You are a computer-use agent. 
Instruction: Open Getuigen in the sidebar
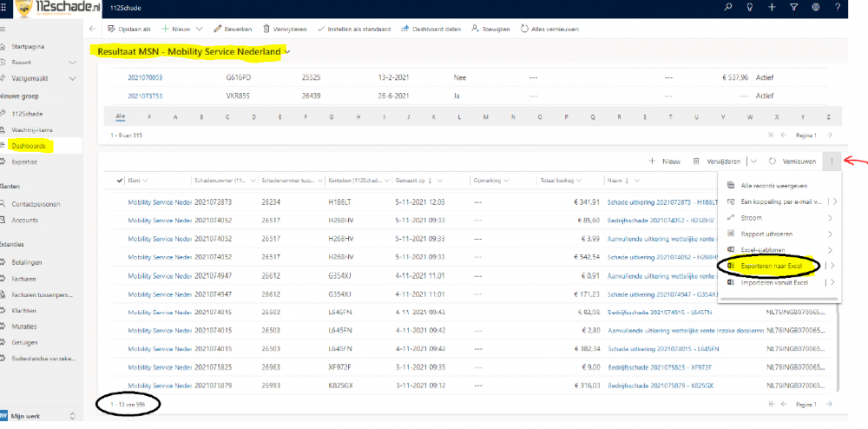(25, 343)
